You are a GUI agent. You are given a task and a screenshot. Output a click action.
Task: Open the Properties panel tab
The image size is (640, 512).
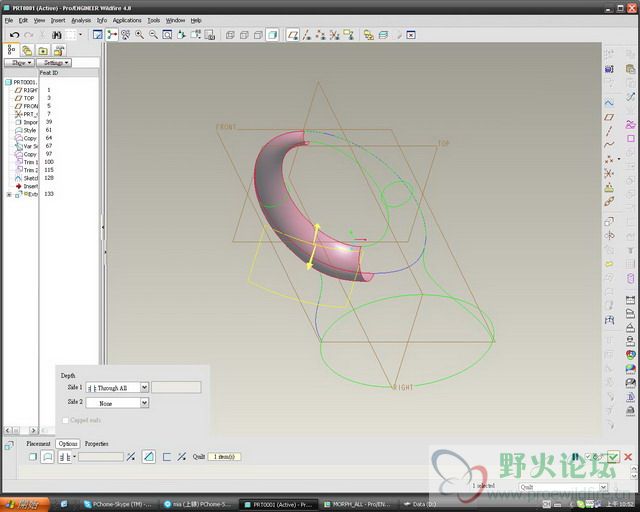tap(97, 443)
